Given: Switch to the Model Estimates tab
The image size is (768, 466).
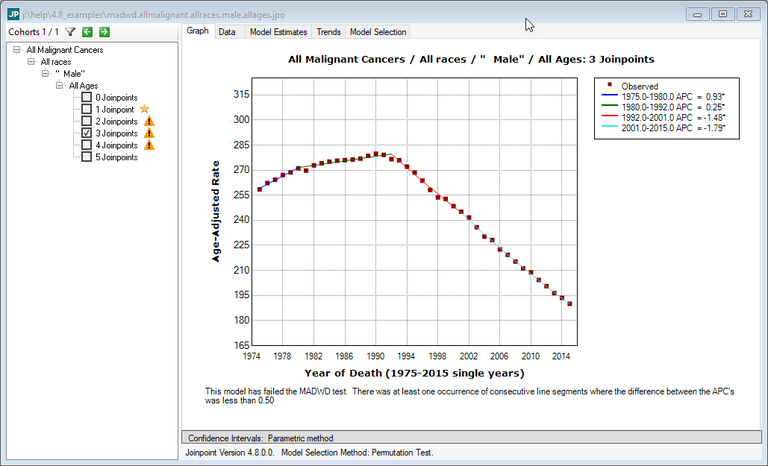Looking at the screenshot, I should [x=276, y=32].
